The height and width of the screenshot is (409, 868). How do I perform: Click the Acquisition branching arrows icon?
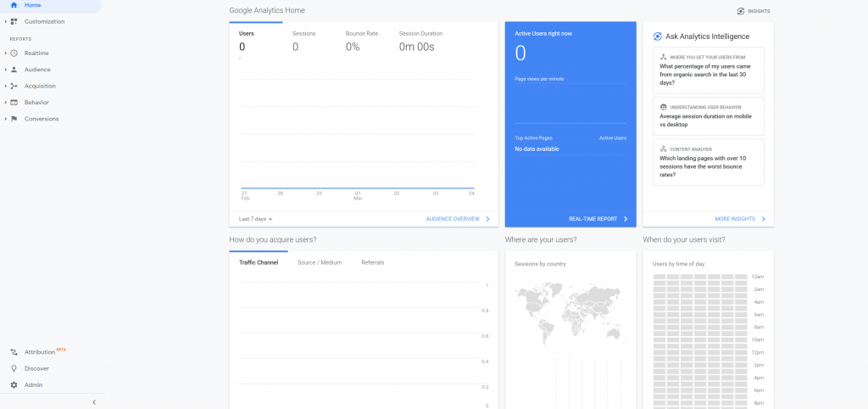tap(14, 86)
